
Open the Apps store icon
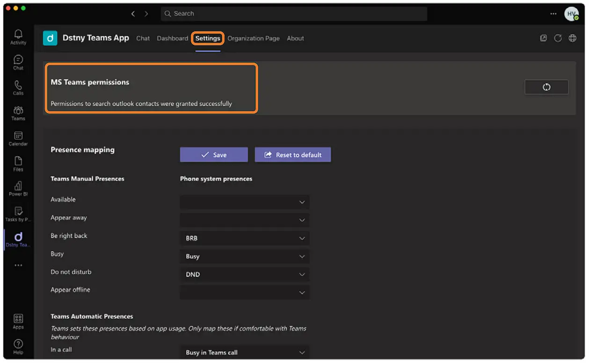18,321
